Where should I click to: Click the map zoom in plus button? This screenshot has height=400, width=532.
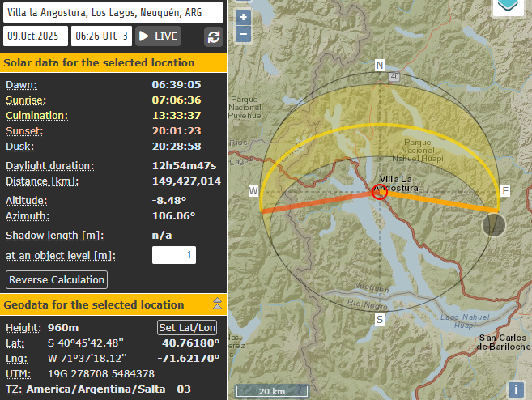[x=244, y=18]
